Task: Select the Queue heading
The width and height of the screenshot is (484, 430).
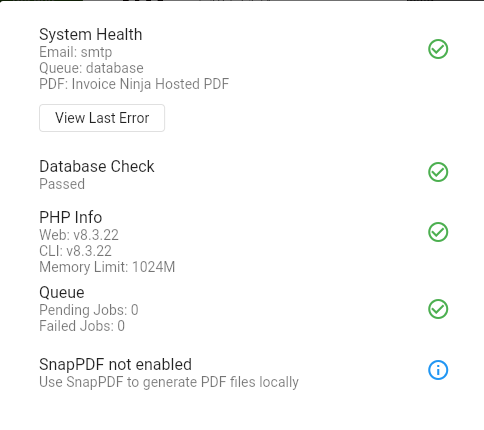Action: coord(62,293)
